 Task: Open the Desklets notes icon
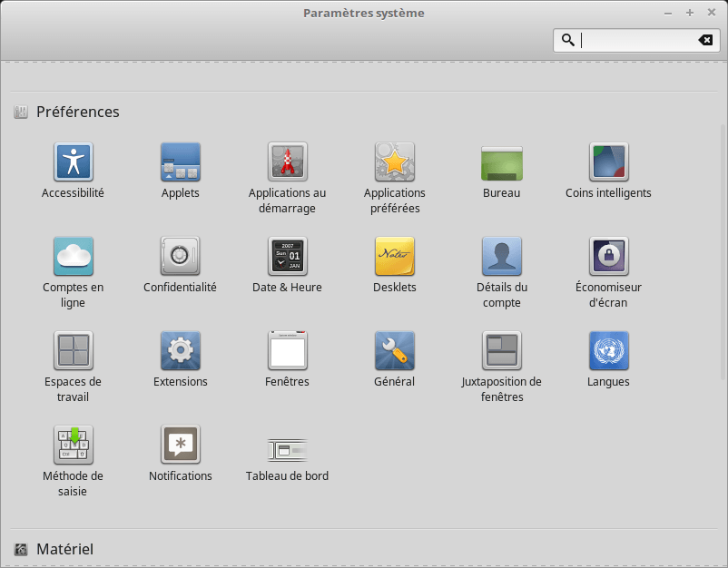tap(394, 257)
